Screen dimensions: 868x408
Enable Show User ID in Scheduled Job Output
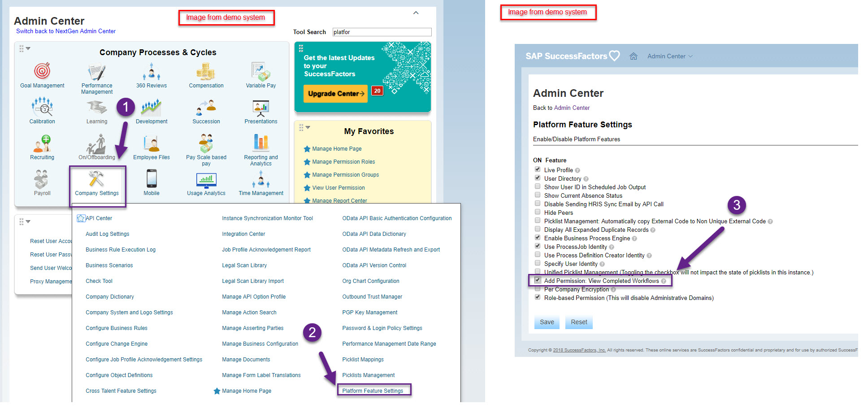(x=538, y=187)
